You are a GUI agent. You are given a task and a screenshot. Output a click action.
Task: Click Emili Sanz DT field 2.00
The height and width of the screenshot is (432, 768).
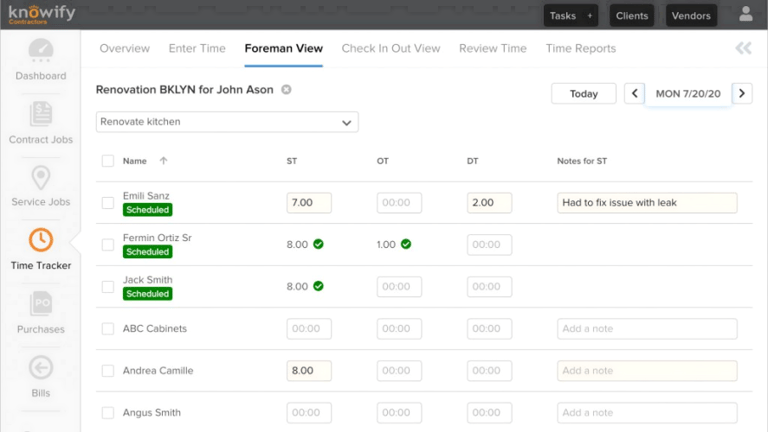(489, 203)
